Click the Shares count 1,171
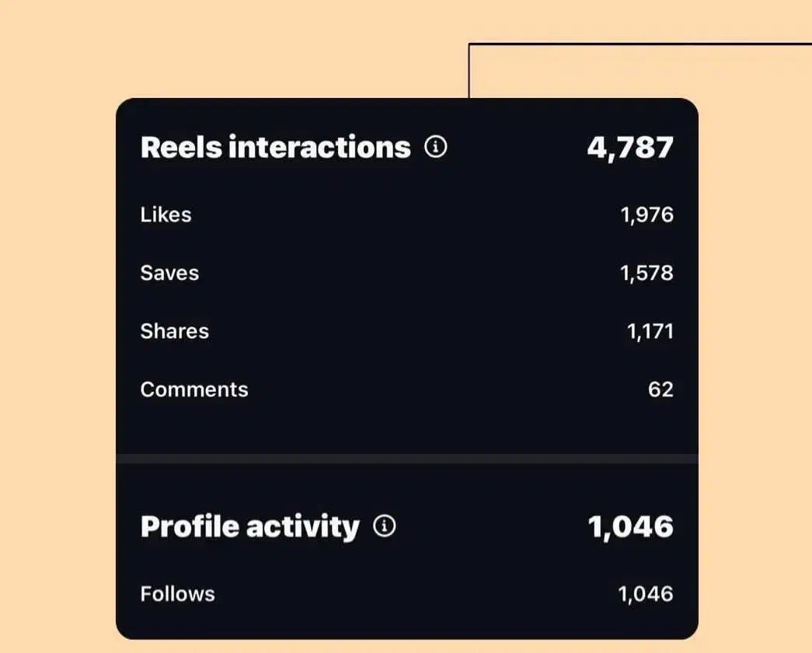This screenshot has width=812, height=653. click(x=650, y=331)
